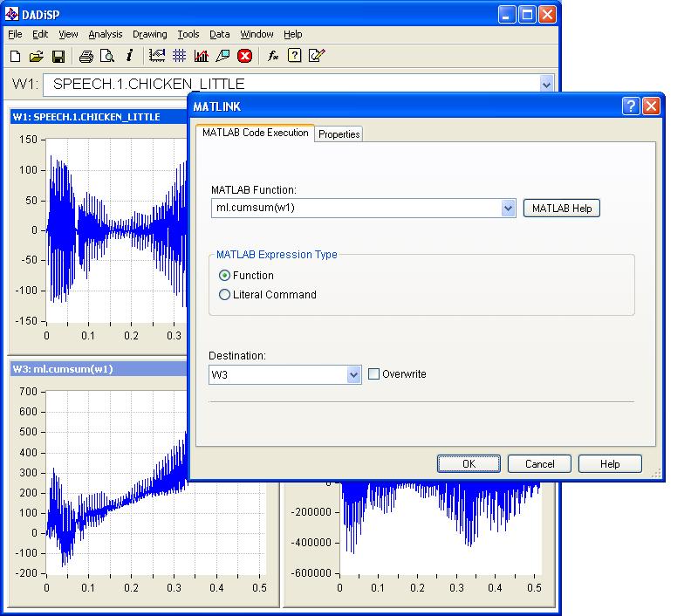
Task: Select the W3 ml.cumsum(w1) window title bar
Action: [99, 369]
